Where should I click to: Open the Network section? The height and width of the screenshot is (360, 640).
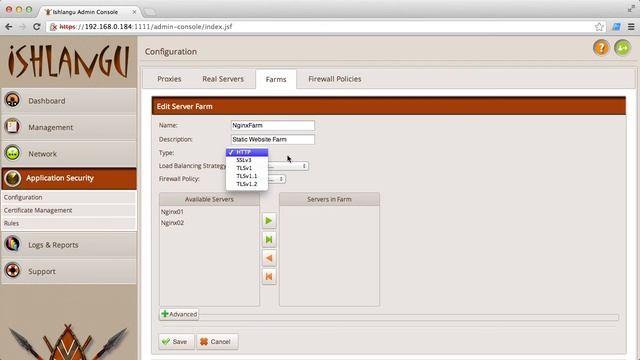69,154
